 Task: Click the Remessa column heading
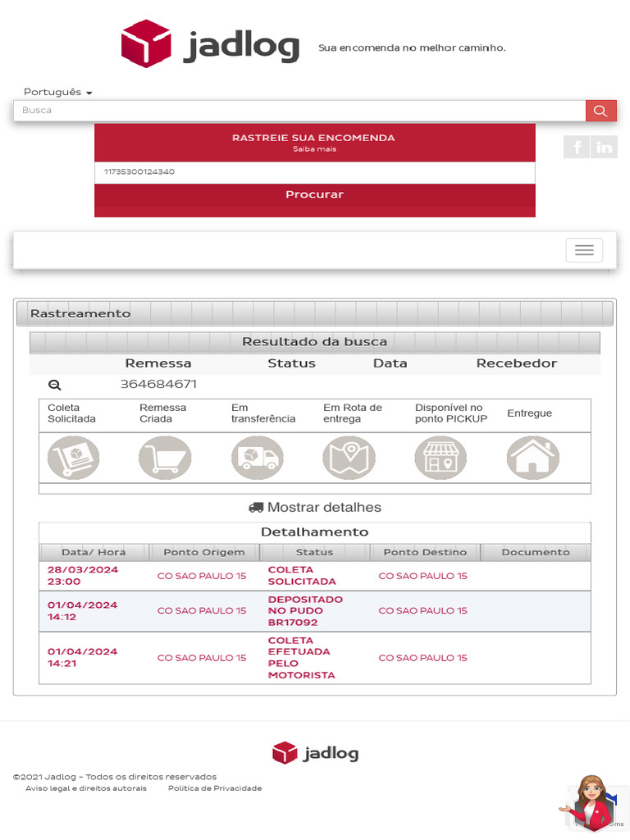coord(158,363)
